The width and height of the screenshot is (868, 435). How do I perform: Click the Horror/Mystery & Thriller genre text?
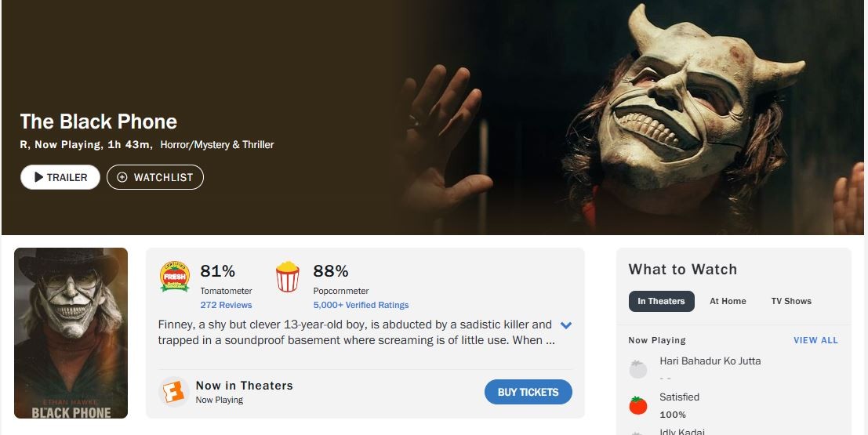tap(217, 144)
